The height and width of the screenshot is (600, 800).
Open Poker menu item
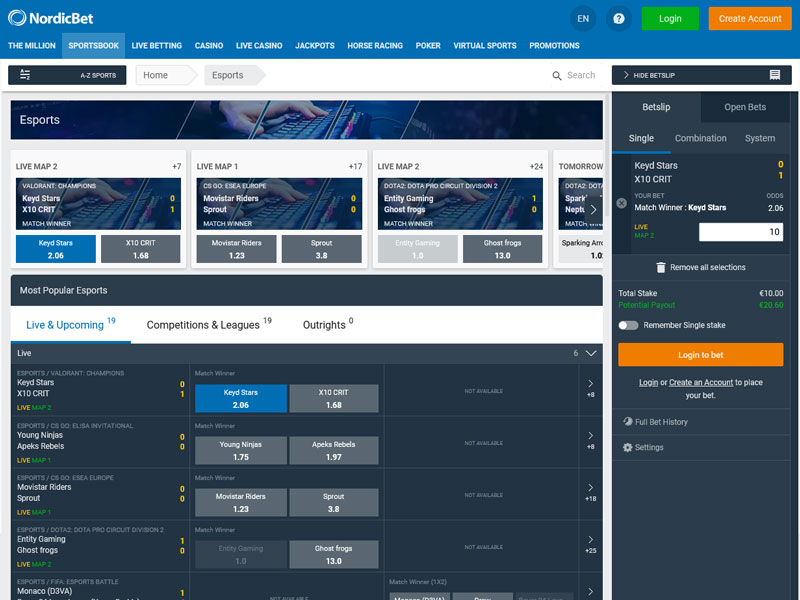[428, 45]
